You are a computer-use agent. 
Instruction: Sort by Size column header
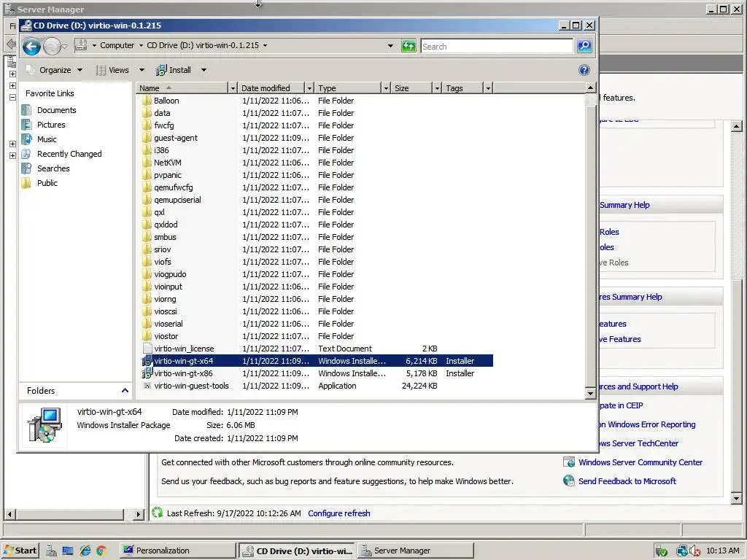[x=411, y=88]
